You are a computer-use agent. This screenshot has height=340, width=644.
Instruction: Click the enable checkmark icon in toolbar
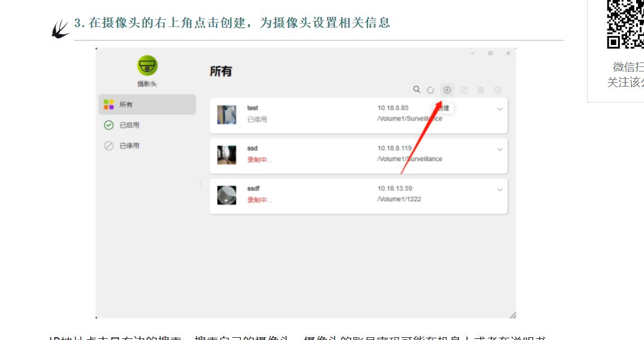click(x=498, y=90)
